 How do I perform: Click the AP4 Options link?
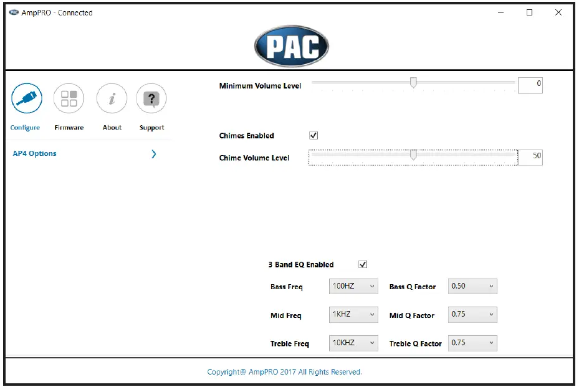(x=36, y=153)
